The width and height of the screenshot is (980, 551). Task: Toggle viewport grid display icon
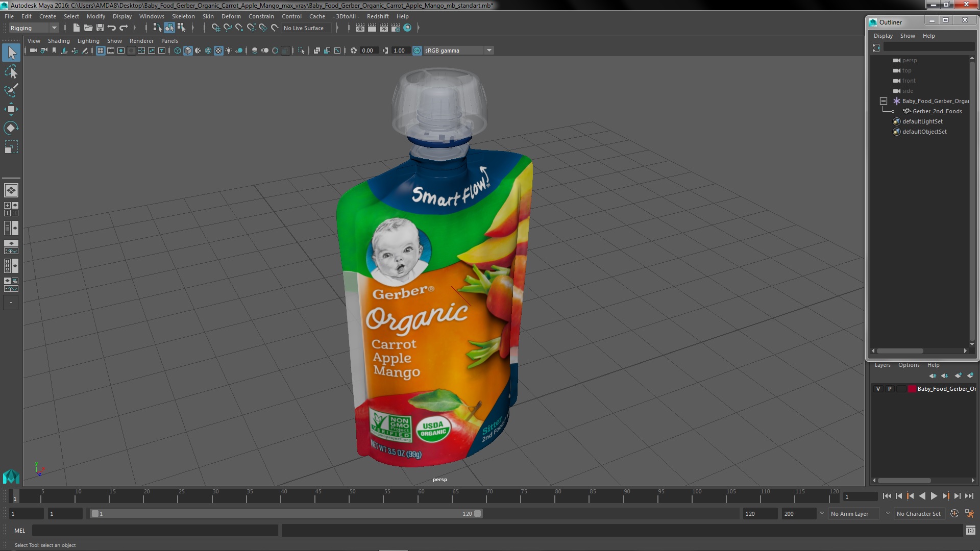point(101,51)
